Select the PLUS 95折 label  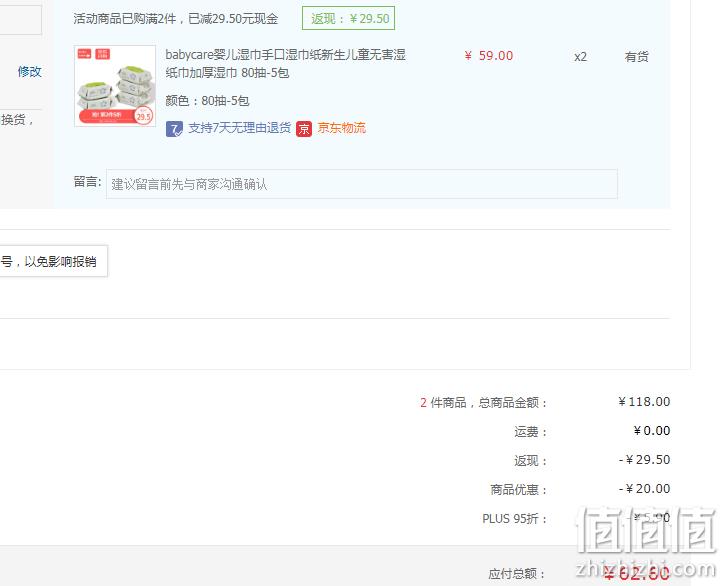(514, 519)
